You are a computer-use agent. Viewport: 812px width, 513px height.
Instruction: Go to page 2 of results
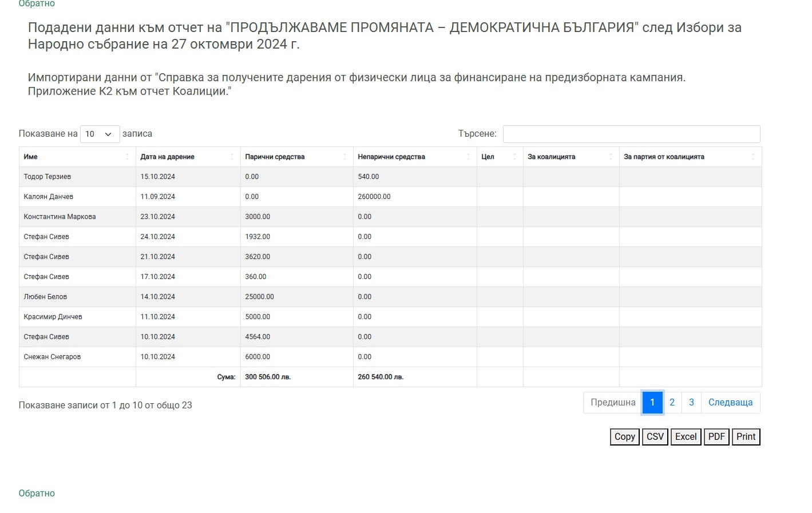[672, 403]
